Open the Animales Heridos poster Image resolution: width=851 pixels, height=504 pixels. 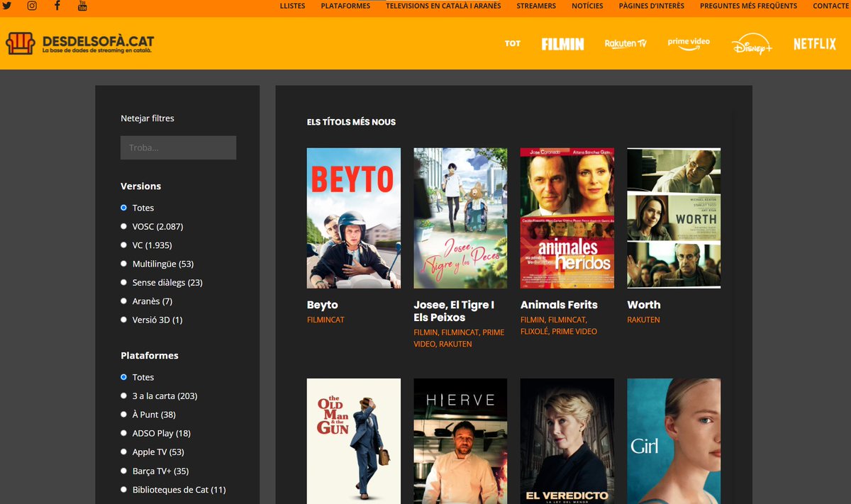[567, 218]
